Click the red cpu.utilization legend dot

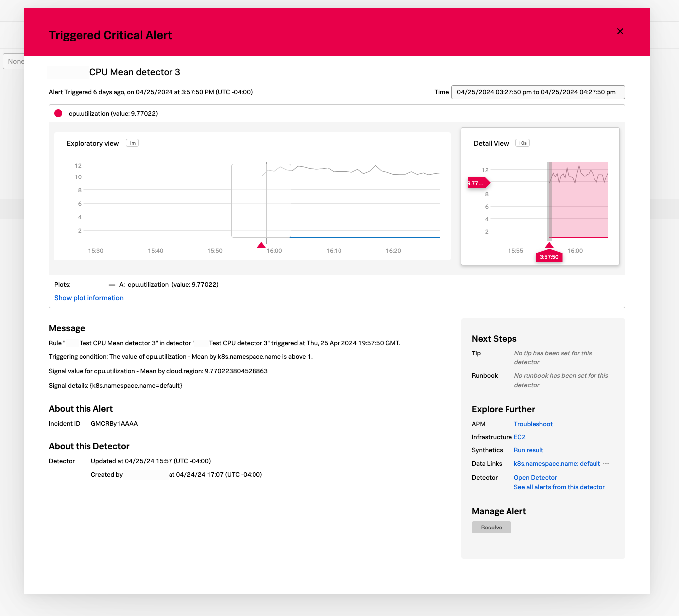pyautogui.click(x=58, y=113)
